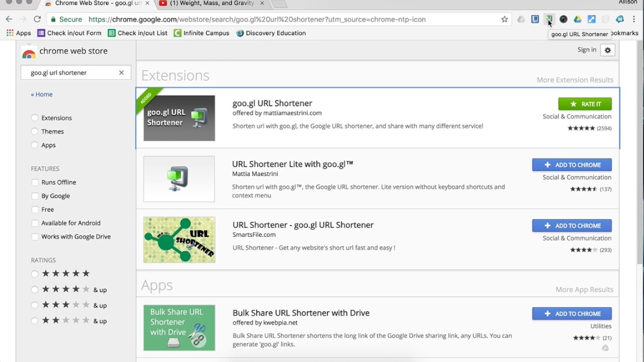Add URL Shortener Lite to Chrome
The image size is (644, 362).
(x=572, y=165)
